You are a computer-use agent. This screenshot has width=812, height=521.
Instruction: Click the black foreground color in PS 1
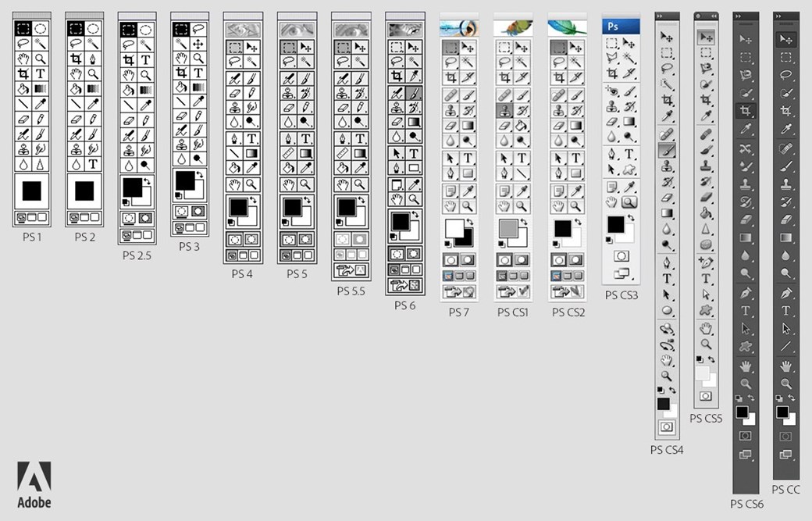(x=31, y=191)
